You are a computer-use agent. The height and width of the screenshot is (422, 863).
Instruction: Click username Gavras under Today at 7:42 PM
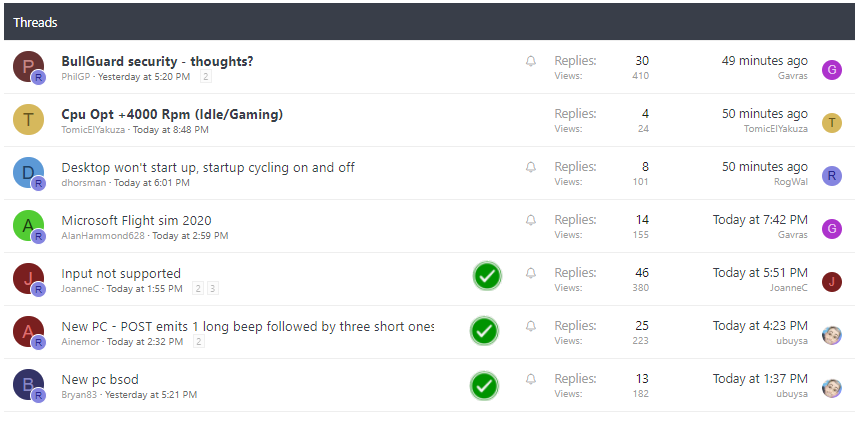793,235
